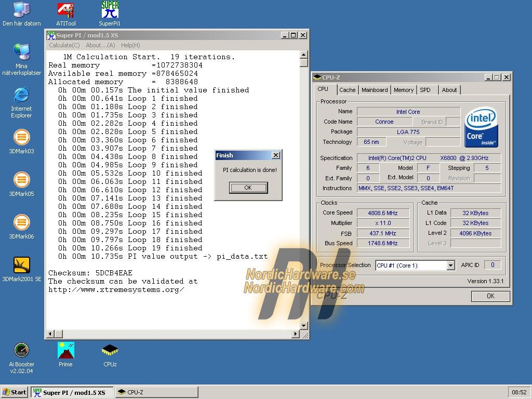Switch to the Mainboard tab

coord(375,90)
